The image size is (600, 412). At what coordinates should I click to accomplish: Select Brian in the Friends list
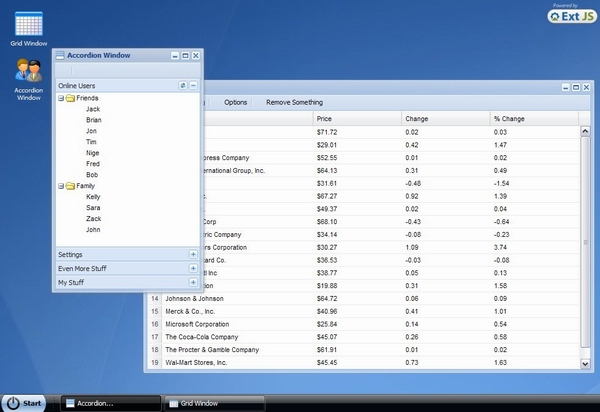(93, 120)
